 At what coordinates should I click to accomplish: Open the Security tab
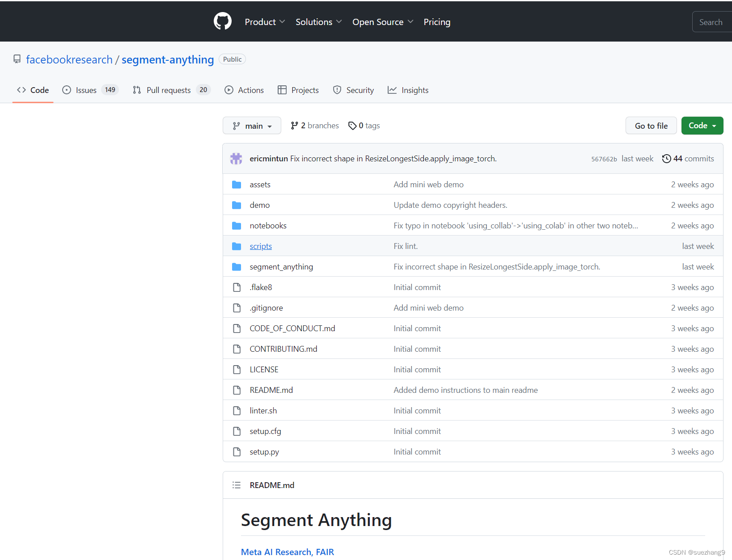353,90
